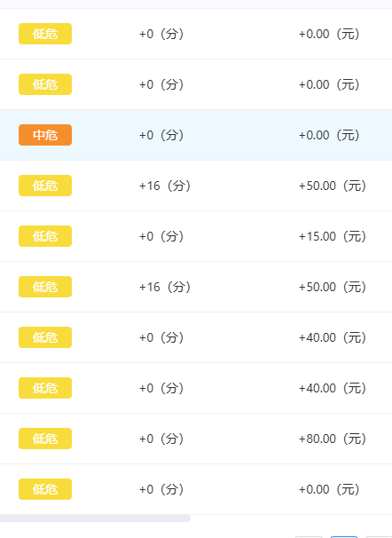Click the blue-outlined current page button
This screenshot has width=392, height=538.
pyautogui.click(x=344, y=536)
